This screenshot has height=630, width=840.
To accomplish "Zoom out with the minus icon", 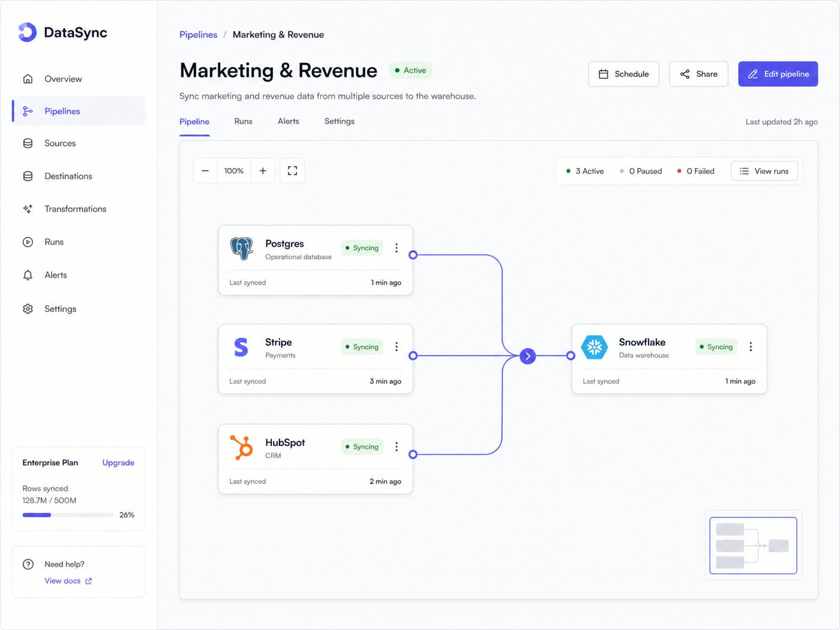I will [x=205, y=171].
